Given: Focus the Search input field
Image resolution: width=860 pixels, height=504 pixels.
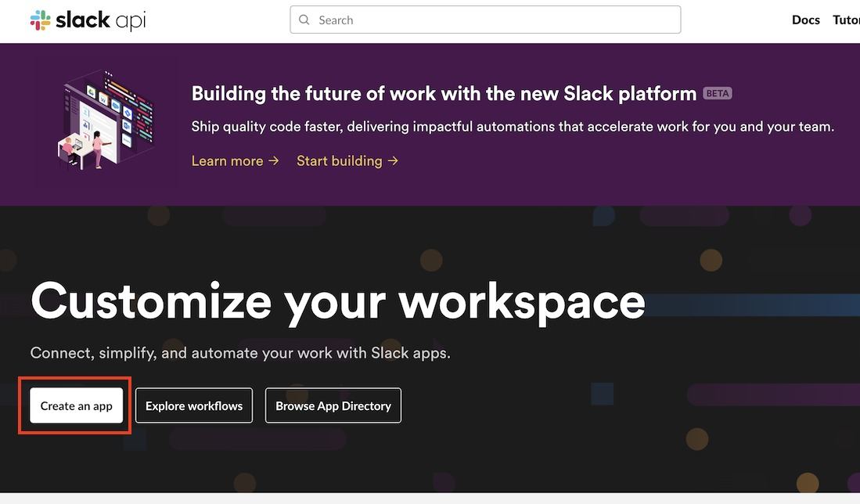Looking at the screenshot, I should point(485,20).
